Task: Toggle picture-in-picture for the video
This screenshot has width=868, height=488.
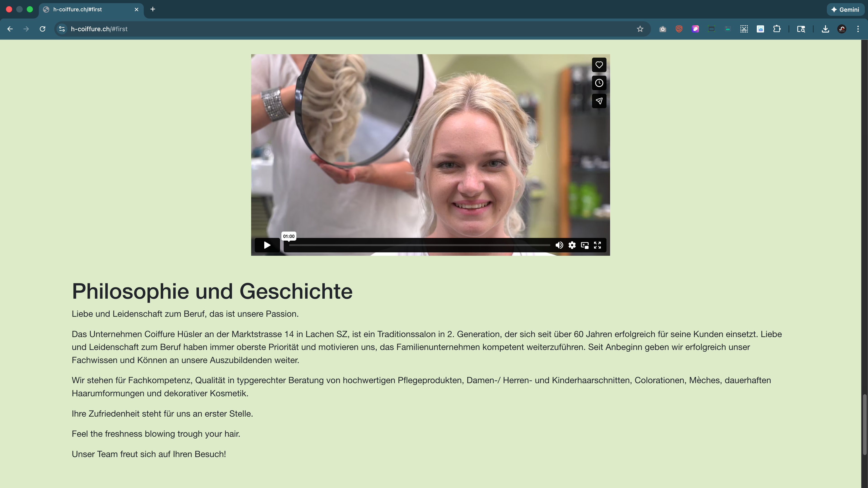Action: [x=585, y=245]
